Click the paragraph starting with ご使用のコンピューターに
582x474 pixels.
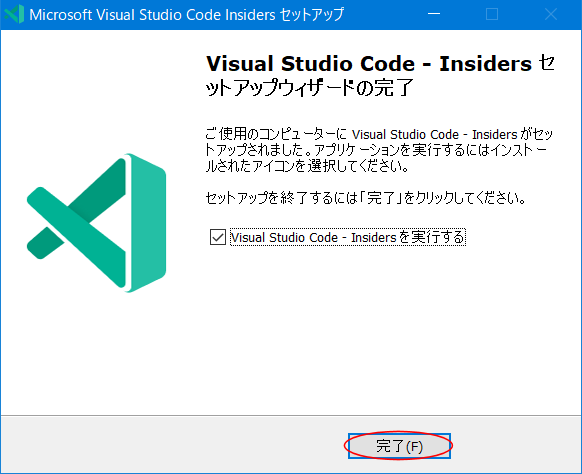[x=379, y=150]
